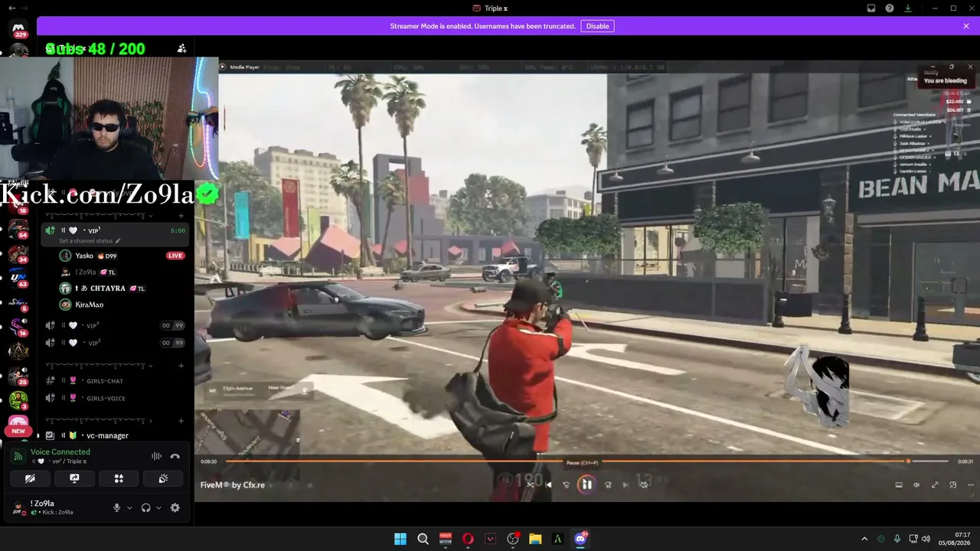Image resolution: width=980 pixels, height=551 pixels.
Task: Open the GIRLS-CHAT text channel
Action: click(115, 380)
